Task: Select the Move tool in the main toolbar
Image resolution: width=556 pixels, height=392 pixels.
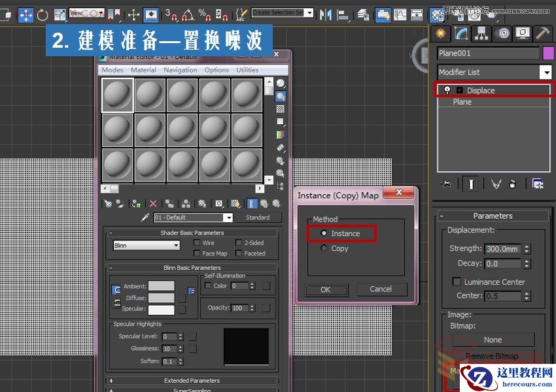Action: [25, 11]
